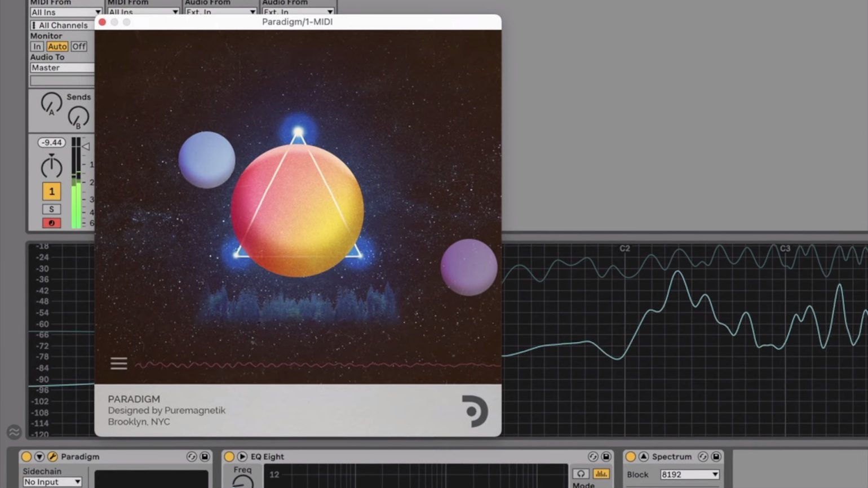The image size is (868, 488).
Task: Save the EQ Eight preset with disk icon
Action: tap(606, 456)
